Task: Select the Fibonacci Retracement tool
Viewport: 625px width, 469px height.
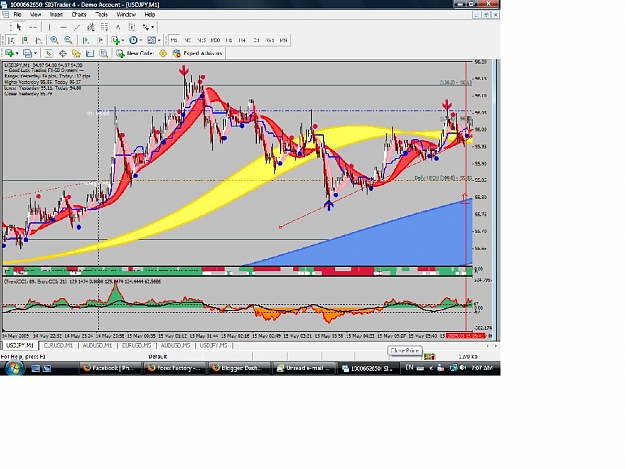Action: tap(104, 27)
